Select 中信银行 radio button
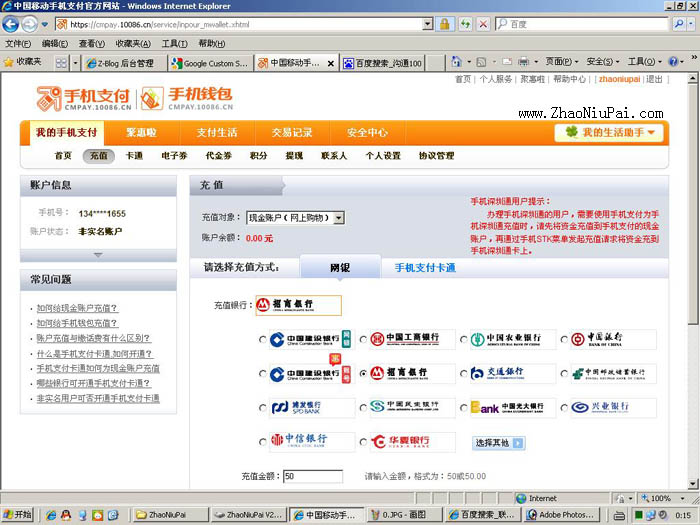This screenshot has height=525, width=700. pos(262,442)
